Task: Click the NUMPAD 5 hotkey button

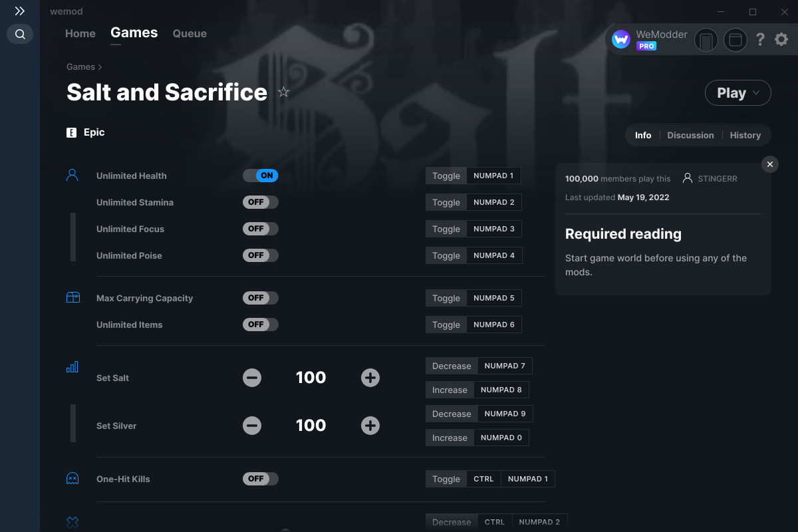Action: tap(494, 298)
